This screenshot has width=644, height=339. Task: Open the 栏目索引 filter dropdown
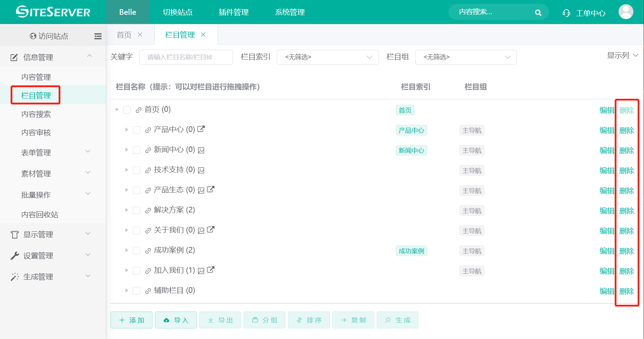pos(328,57)
